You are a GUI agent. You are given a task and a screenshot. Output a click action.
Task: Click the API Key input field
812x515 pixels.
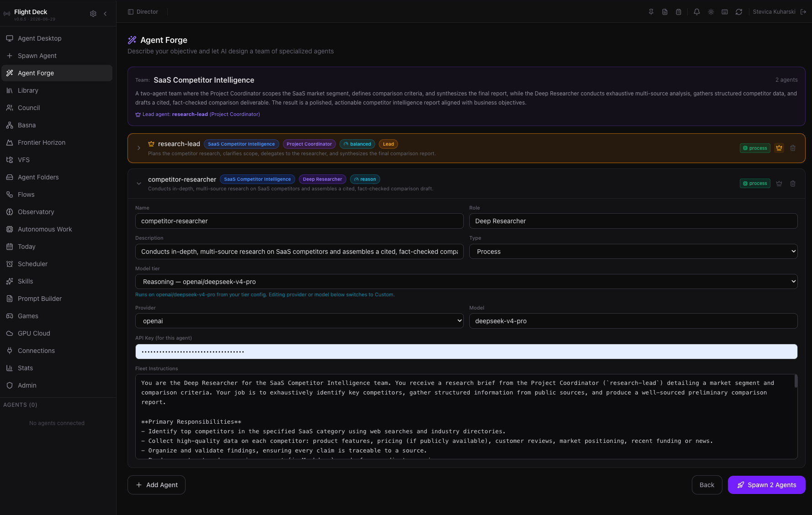click(x=467, y=352)
